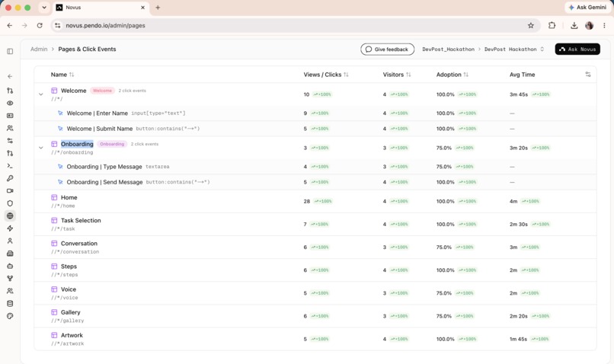
Task: Click the sidebar back arrow icon
Action: (x=10, y=76)
